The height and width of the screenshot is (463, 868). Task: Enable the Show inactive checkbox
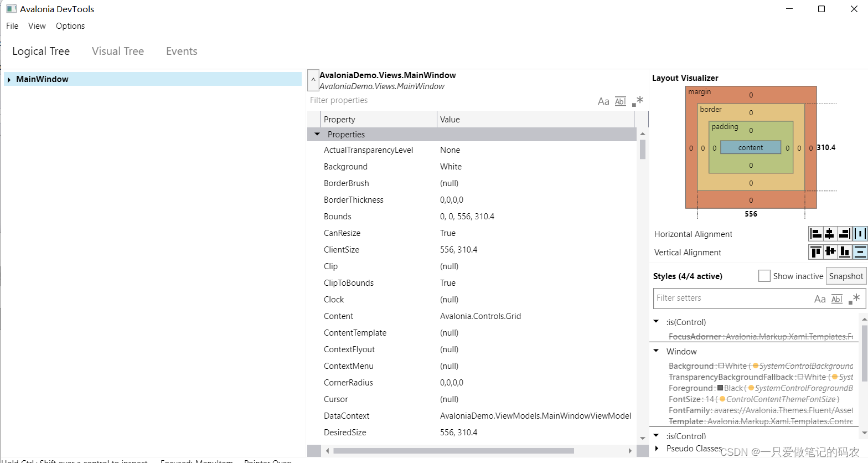[x=764, y=276]
